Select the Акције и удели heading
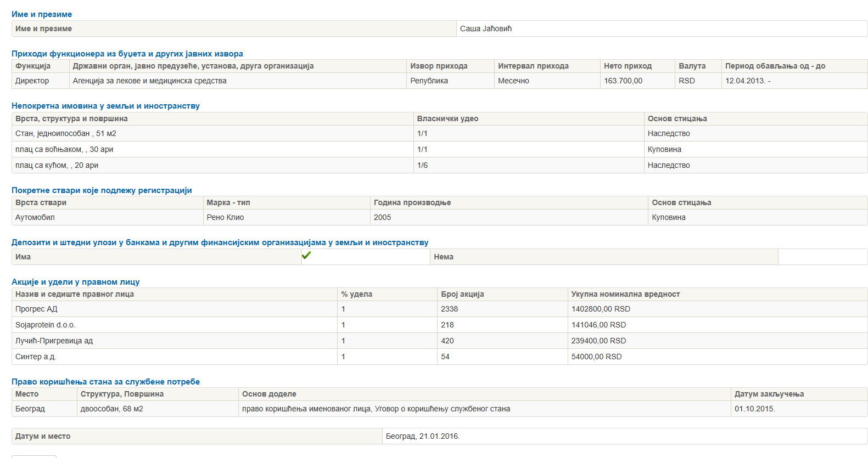 point(75,282)
